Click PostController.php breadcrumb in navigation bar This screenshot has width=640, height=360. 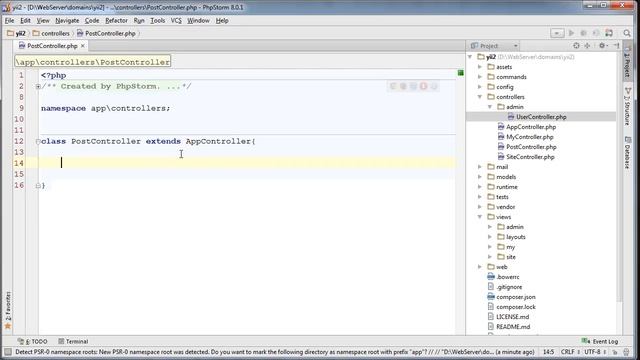click(x=106, y=33)
